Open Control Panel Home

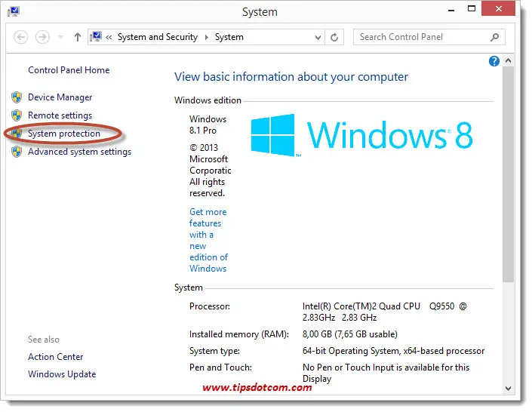click(69, 70)
